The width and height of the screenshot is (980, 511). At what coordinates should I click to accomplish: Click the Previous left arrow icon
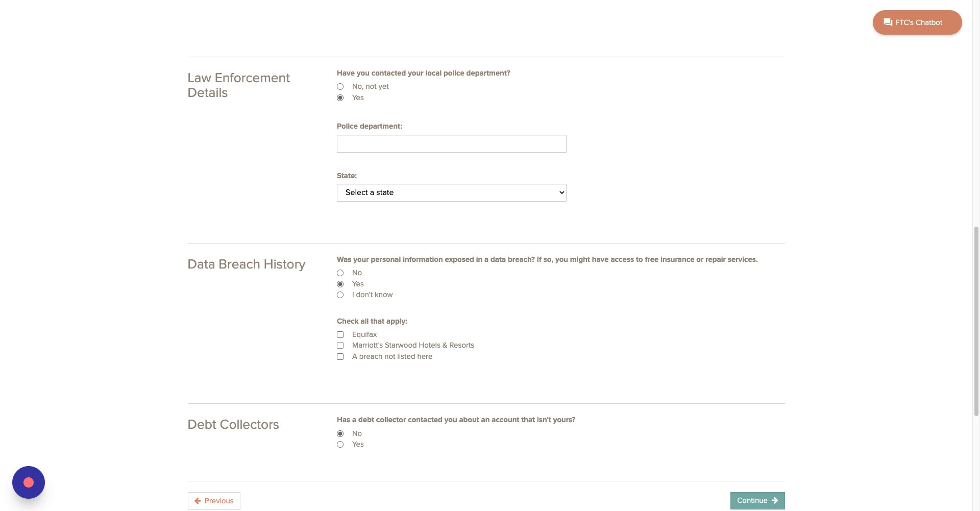click(198, 501)
